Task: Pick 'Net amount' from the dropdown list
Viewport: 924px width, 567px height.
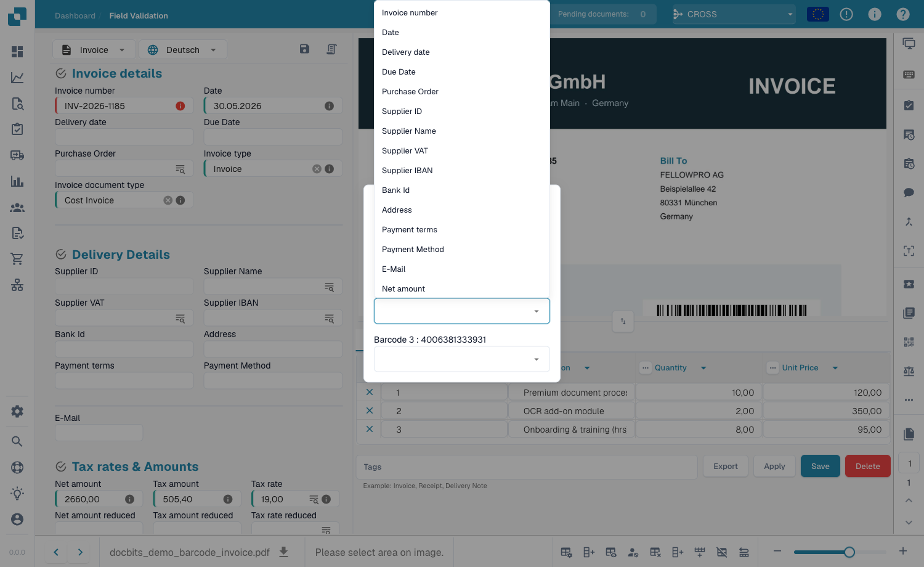Action: 462,289
